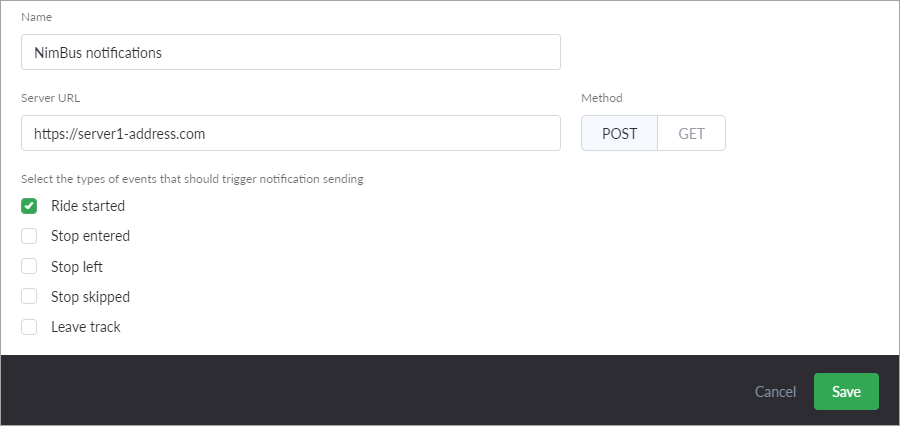Switch method to GET
The height and width of the screenshot is (426, 900).
point(691,133)
